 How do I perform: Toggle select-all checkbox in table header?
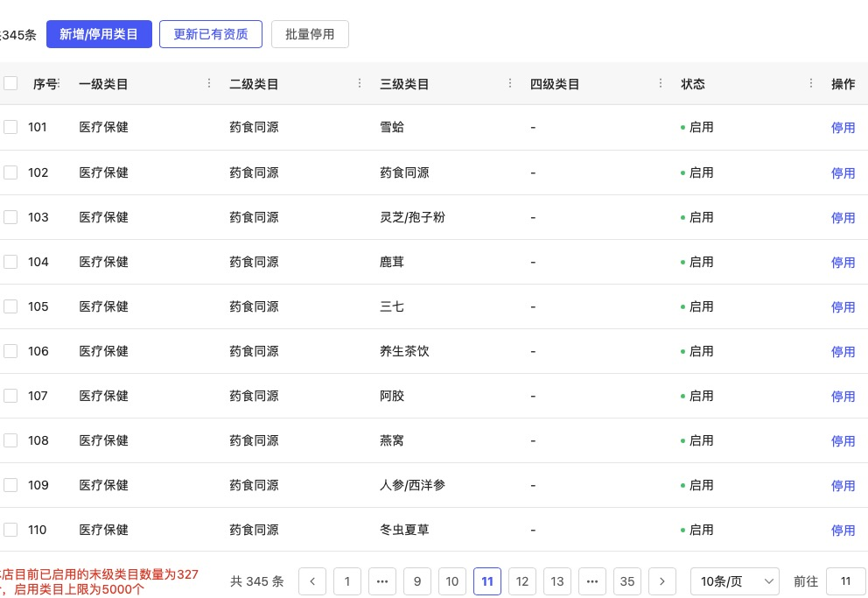(x=10, y=84)
